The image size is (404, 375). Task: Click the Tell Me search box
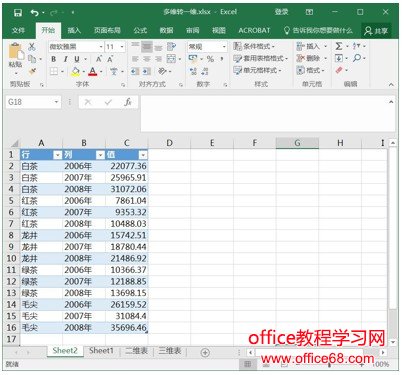318,31
